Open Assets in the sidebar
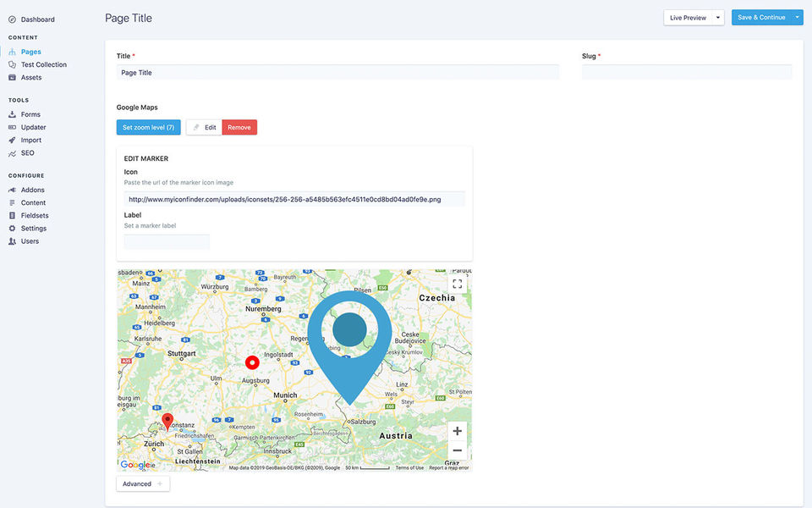The height and width of the screenshot is (508, 812). (31, 78)
